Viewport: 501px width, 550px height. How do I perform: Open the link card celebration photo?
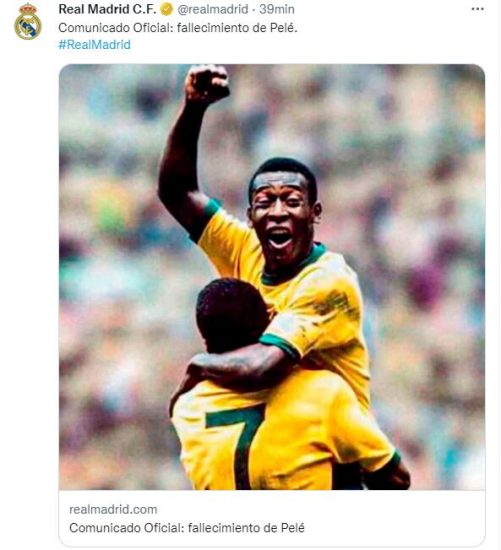coord(272,277)
